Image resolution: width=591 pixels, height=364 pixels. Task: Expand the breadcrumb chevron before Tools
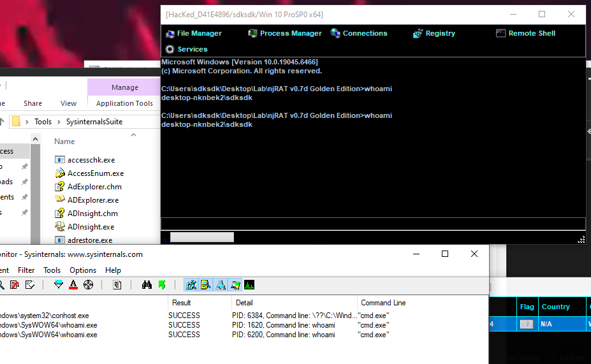click(27, 122)
